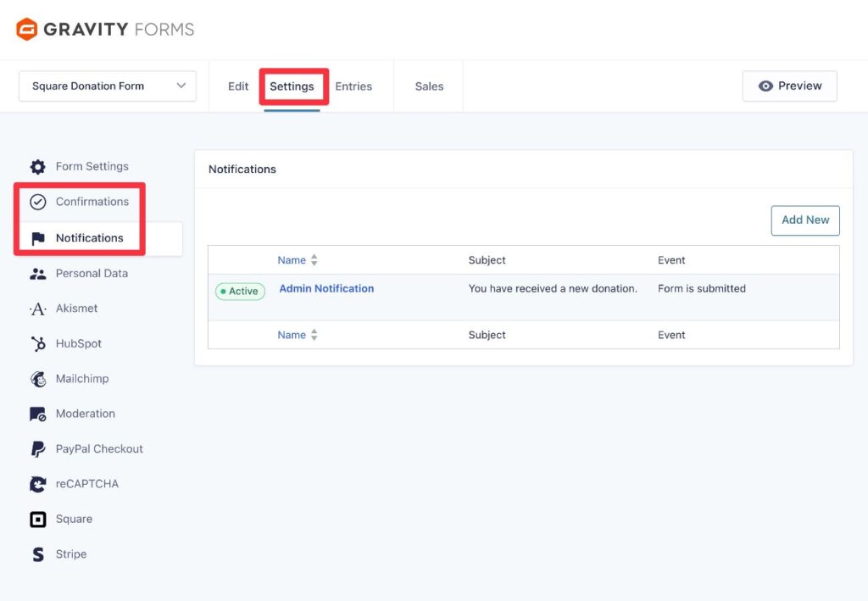Screen dimensions: 868x601
Task: Click the Gravity Forms hexagon logo
Action: pos(26,30)
